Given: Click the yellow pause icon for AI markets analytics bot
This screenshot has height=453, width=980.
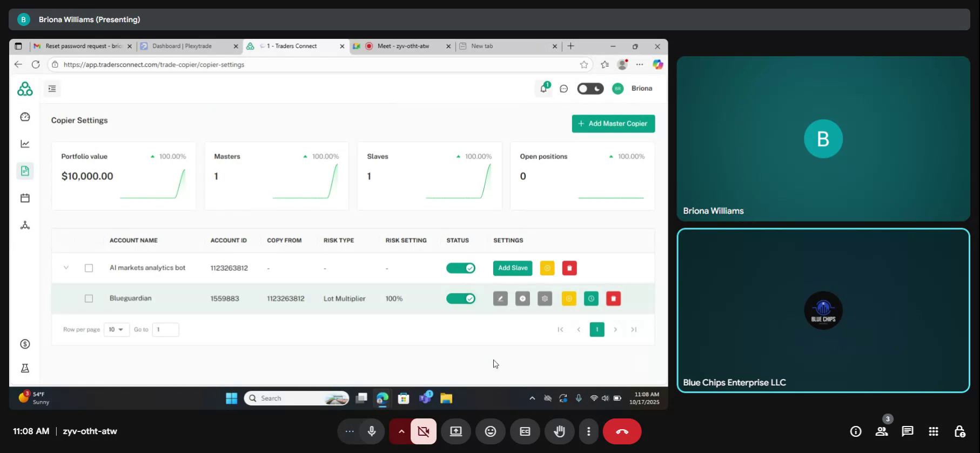Looking at the screenshot, I should click(x=547, y=268).
